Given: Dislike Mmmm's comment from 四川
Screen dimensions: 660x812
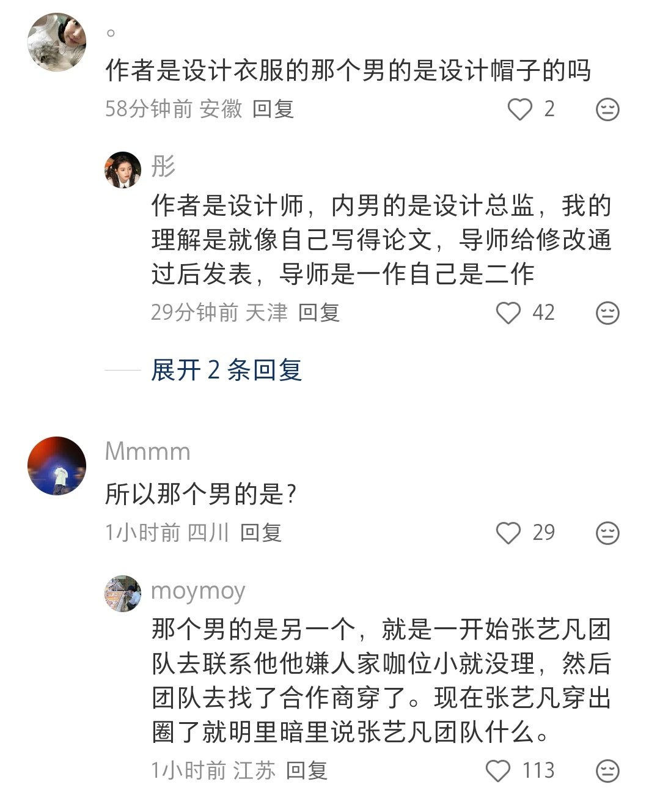Looking at the screenshot, I should click(x=607, y=533).
